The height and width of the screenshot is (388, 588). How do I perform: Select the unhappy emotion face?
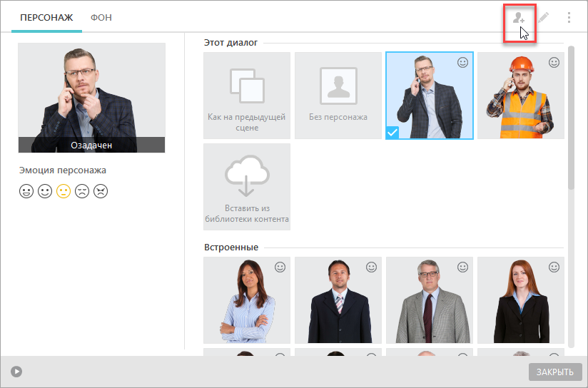(x=82, y=191)
